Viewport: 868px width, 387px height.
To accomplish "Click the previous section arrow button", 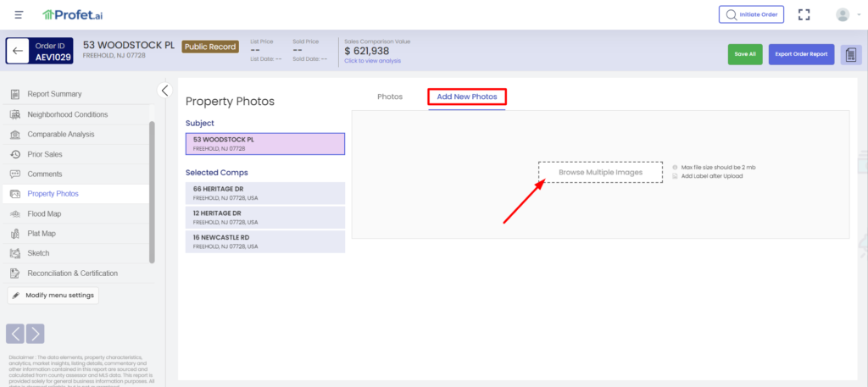I will pos(15,334).
